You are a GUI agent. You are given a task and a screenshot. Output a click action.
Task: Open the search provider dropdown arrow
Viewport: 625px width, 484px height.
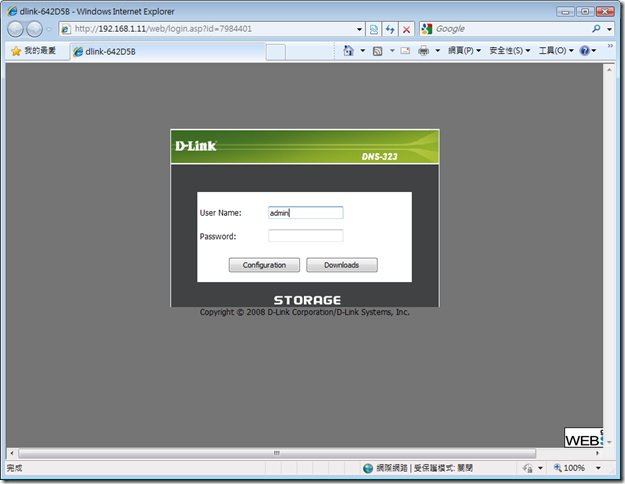tap(609, 29)
